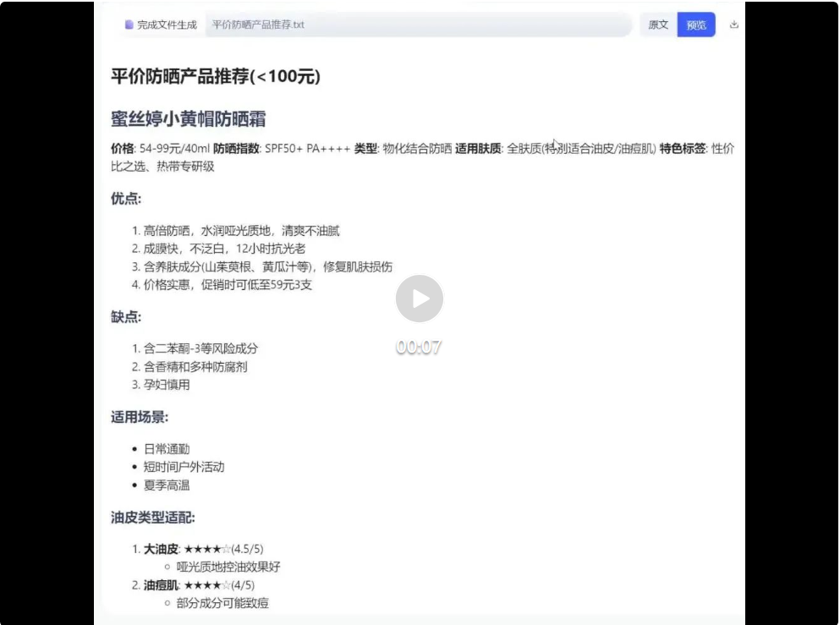Click the file name 平价防晒产品推荐.txt
840x625 pixels.
[x=258, y=25]
